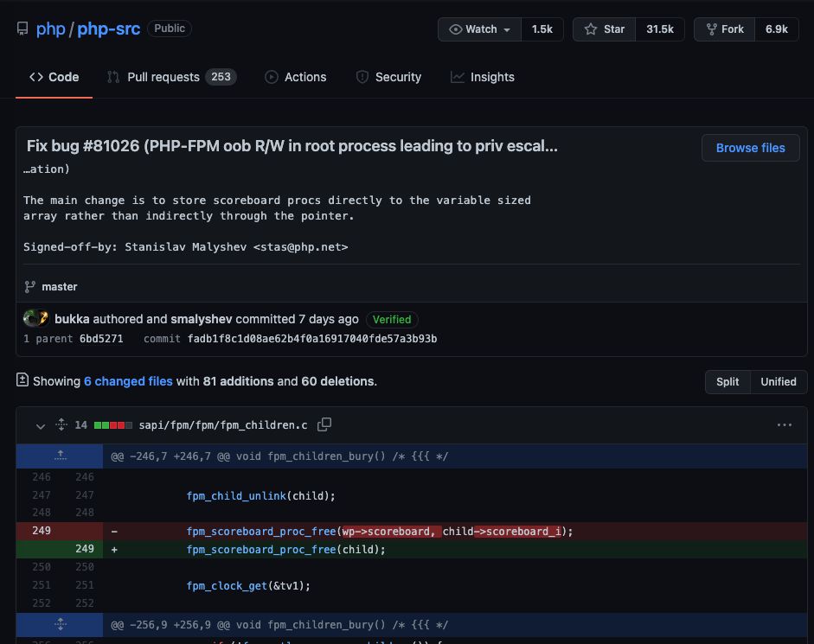This screenshot has height=644, width=814.
Task: Copy the fpm_children.c file path
Action: 324,424
